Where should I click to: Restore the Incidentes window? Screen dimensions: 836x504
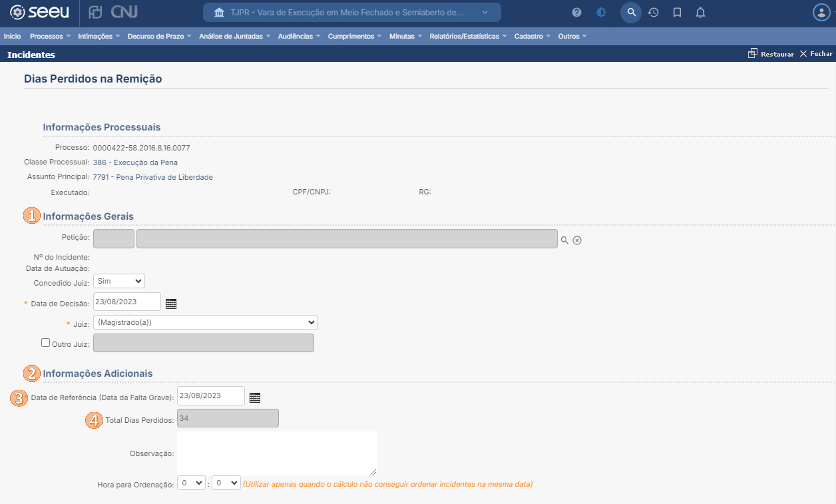coord(771,54)
